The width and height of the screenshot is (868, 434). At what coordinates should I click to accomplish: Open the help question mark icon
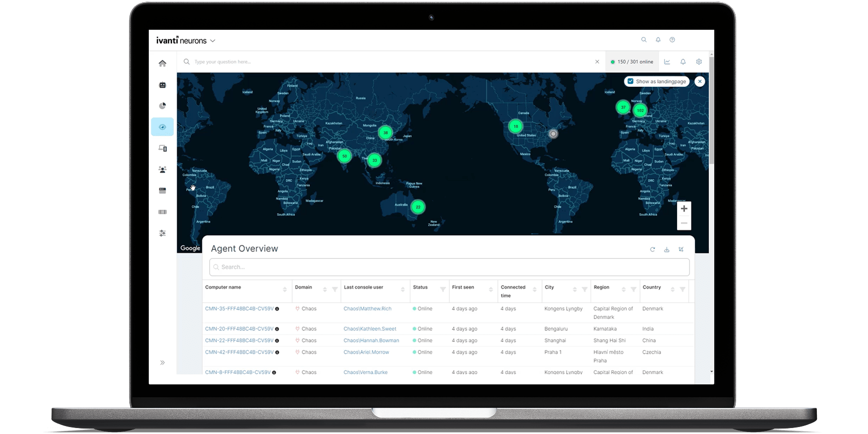tap(672, 40)
